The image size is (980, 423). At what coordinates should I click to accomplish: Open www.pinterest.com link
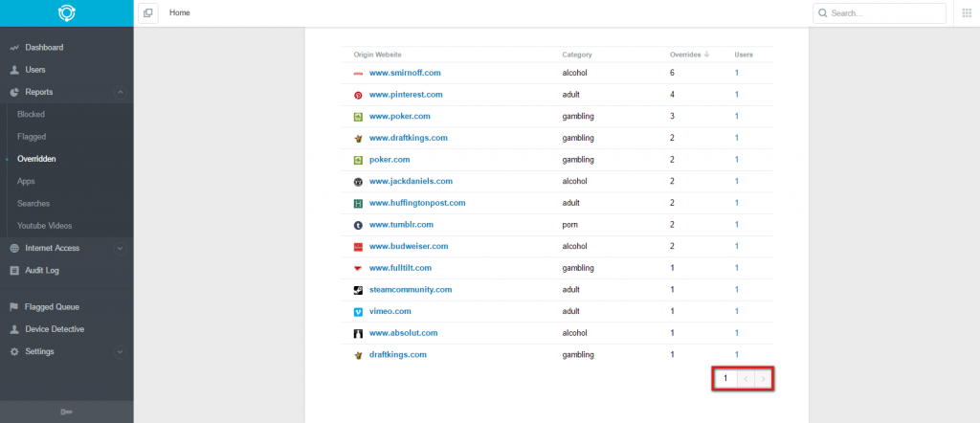tap(406, 95)
